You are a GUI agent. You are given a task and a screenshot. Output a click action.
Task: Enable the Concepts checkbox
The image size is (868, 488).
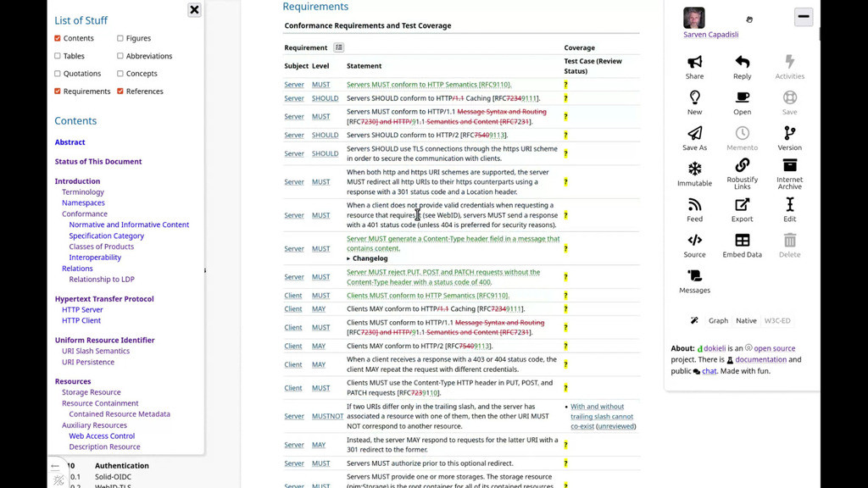click(120, 74)
